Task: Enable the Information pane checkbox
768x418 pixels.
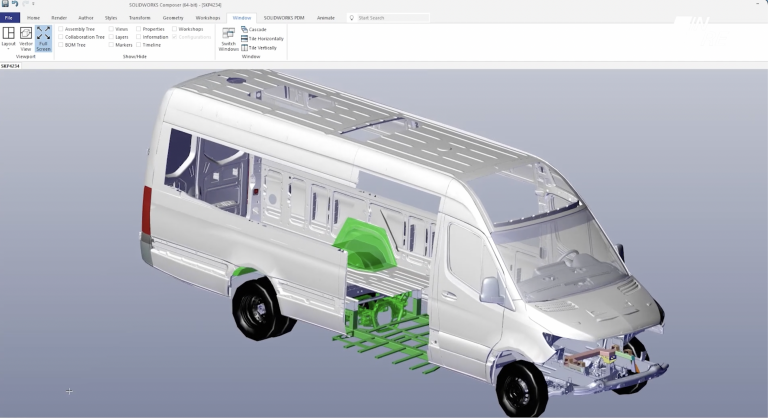Action: [x=139, y=37]
